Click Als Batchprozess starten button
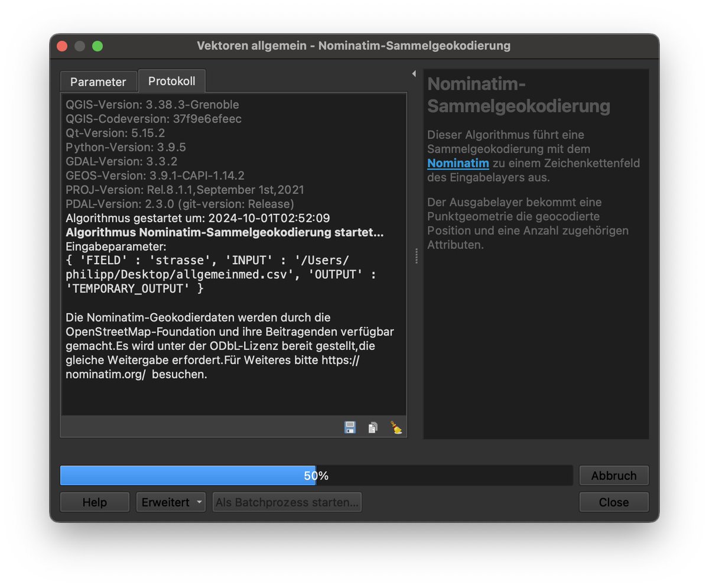Image resolution: width=709 pixels, height=588 pixels. pos(287,502)
